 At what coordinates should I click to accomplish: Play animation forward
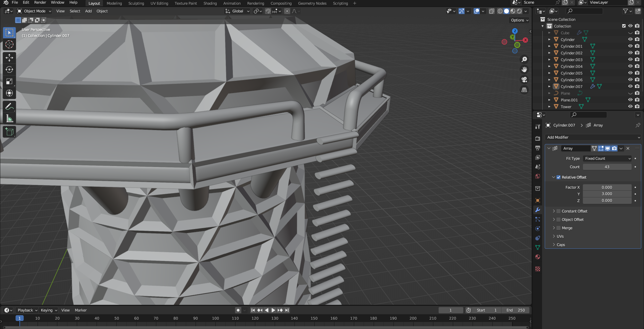[x=273, y=310]
